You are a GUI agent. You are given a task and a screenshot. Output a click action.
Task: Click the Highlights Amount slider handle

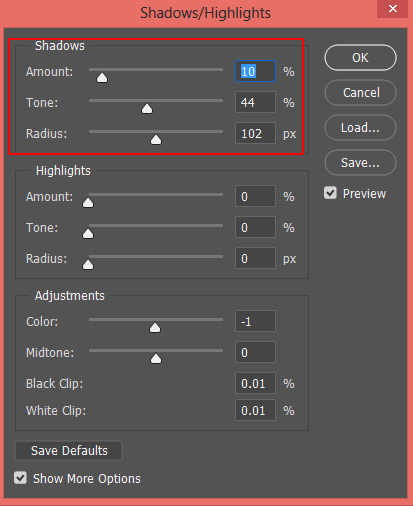coord(88,203)
